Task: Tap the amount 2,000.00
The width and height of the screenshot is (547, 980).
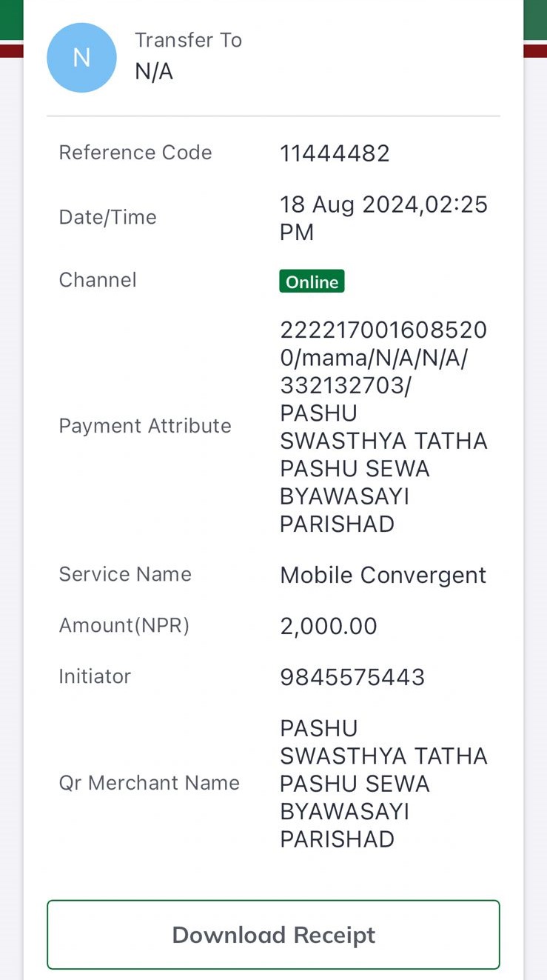Action: [329, 627]
